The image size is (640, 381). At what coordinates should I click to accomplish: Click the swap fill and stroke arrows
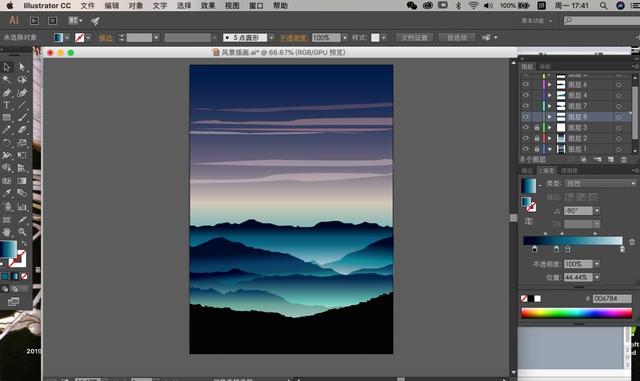coord(24,243)
